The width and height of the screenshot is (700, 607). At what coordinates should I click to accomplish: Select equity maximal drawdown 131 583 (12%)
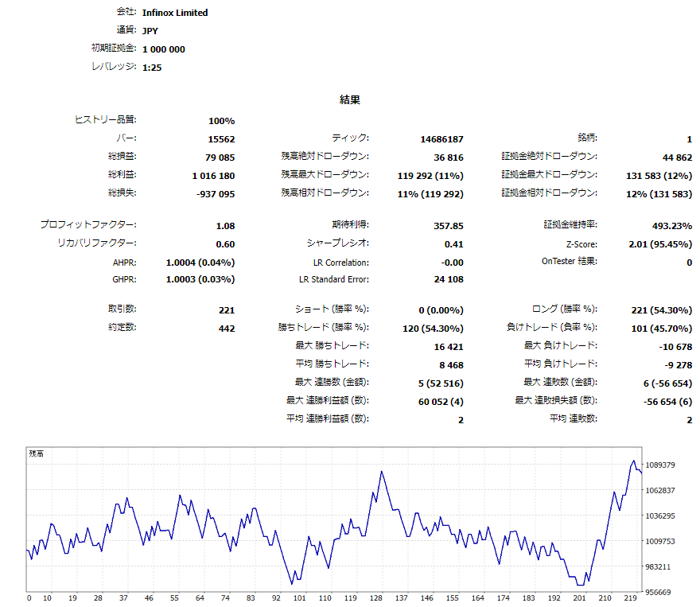point(659,175)
